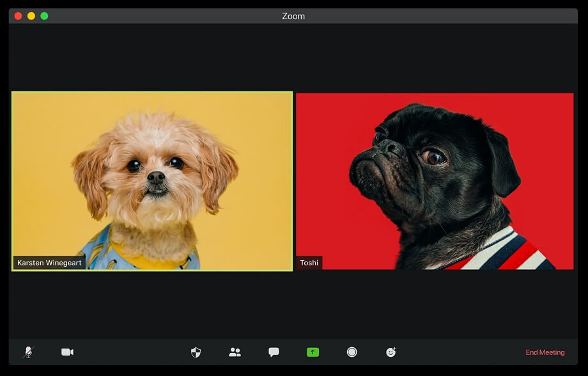Screen dimensions: 588x376
Task: Minimize the Zoom window with yellow button
Action: point(31,16)
